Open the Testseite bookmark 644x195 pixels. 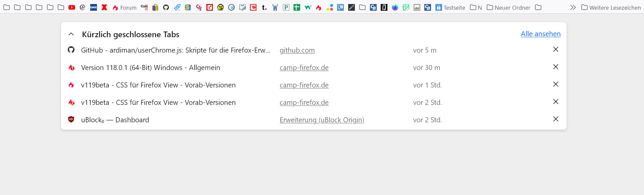pyautogui.click(x=450, y=7)
